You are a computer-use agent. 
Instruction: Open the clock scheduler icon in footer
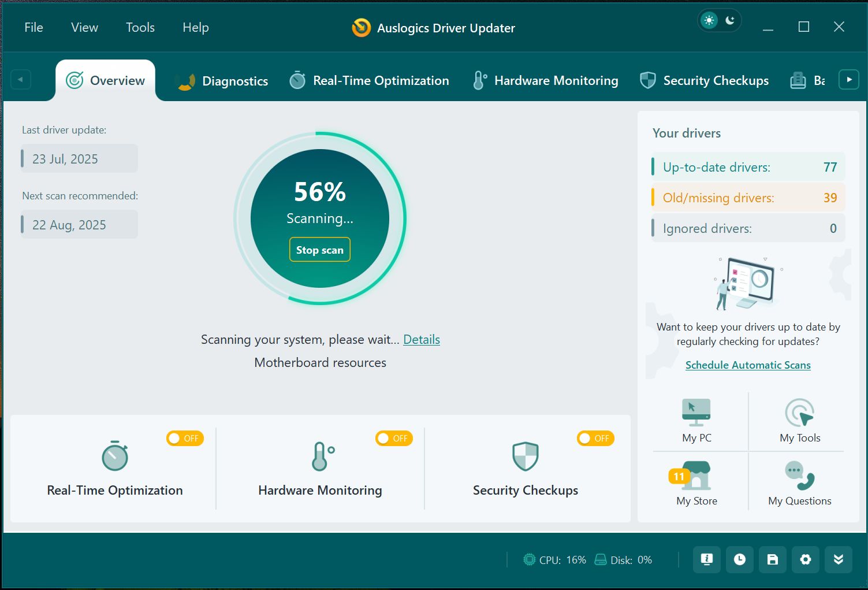[739, 559]
